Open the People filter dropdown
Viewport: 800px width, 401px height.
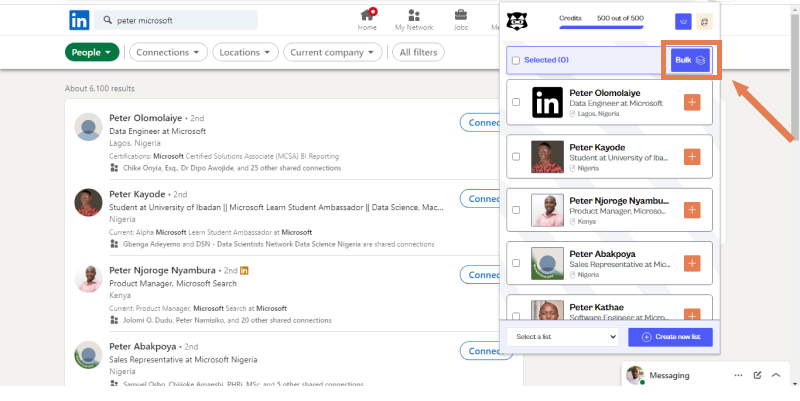pyautogui.click(x=92, y=52)
